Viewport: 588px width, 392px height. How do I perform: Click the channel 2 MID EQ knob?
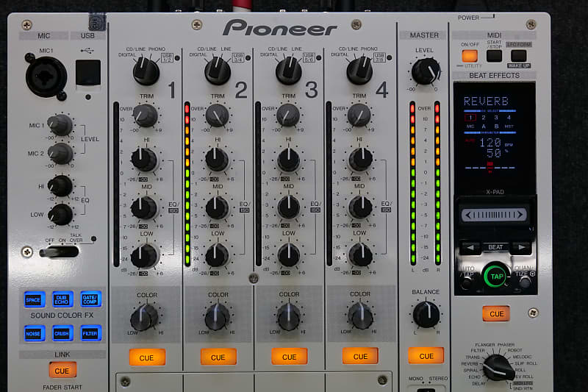pyautogui.click(x=217, y=207)
